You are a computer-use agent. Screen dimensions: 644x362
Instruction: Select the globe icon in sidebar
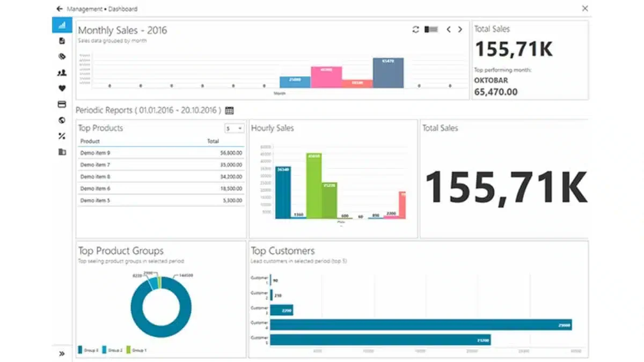coord(62,120)
